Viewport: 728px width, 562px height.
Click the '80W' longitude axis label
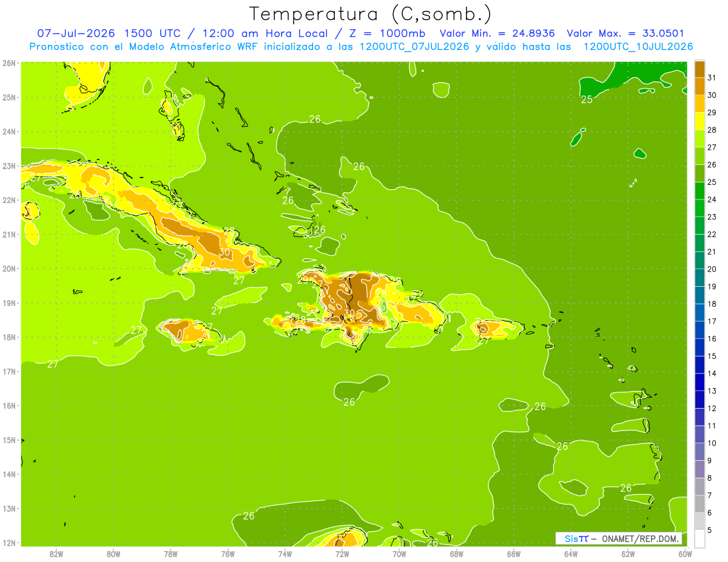click(x=113, y=554)
